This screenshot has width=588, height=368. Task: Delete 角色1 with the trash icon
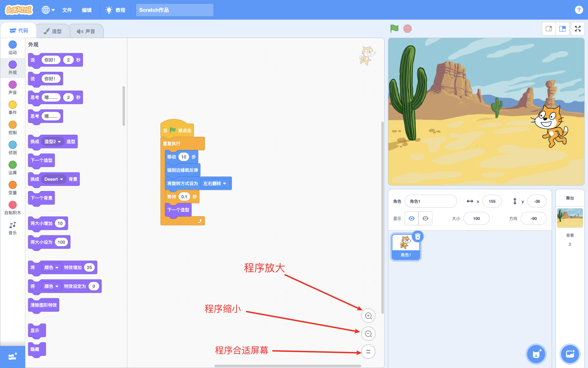point(418,237)
